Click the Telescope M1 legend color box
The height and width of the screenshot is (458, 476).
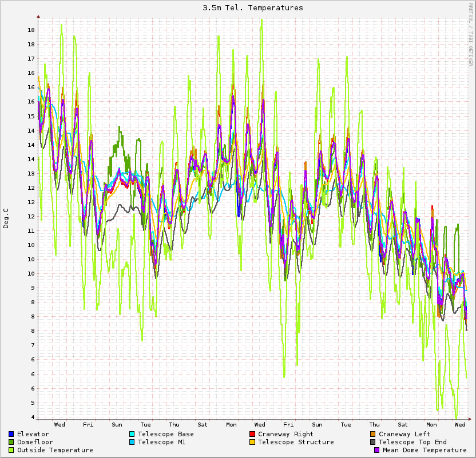[x=132, y=442]
